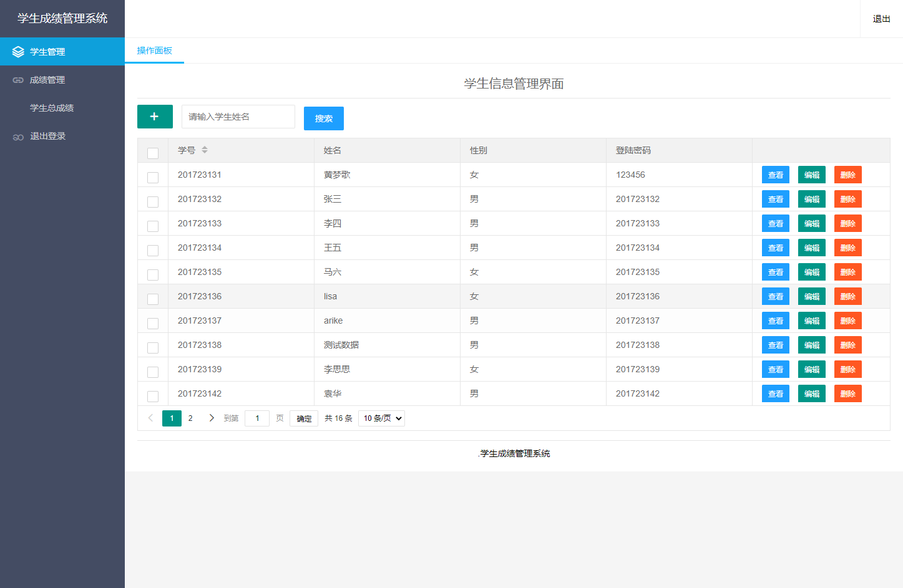Click 退出 at the top right
This screenshot has width=903, height=588.
coord(881,19)
